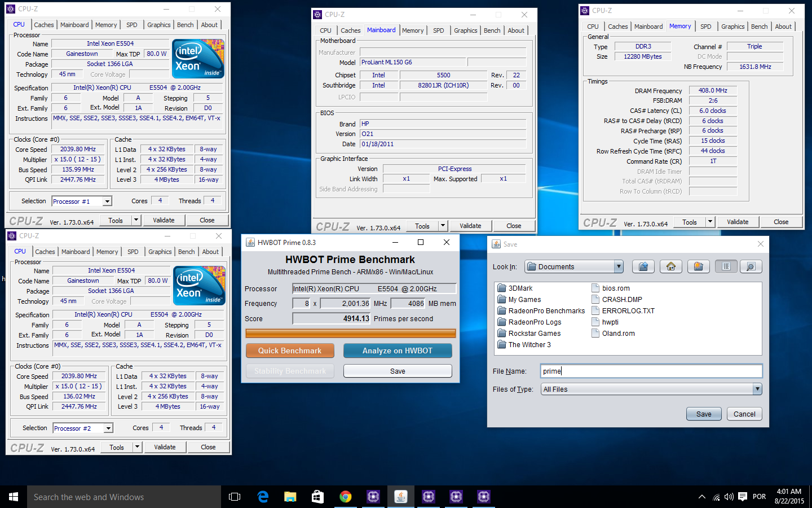Show hidden system tray icons
The image size is (812, 508).
pyautogui.click(x=702, y=497)
